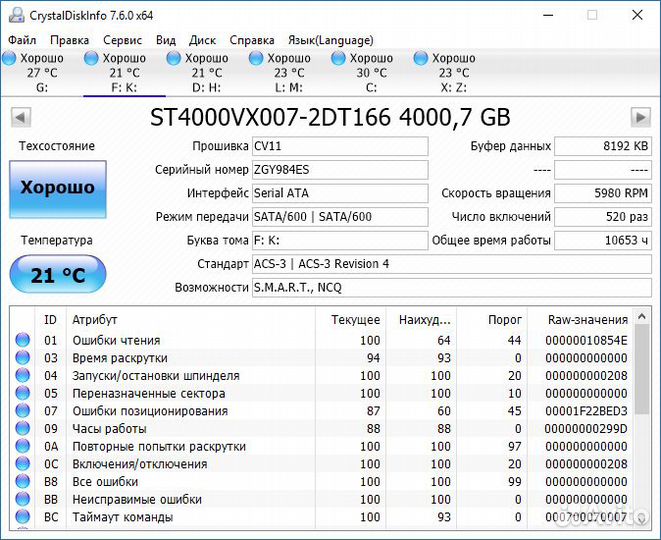Minimize the CrystalDiskInfo window
Screen dimensions: 661x540
click(548, 15)
